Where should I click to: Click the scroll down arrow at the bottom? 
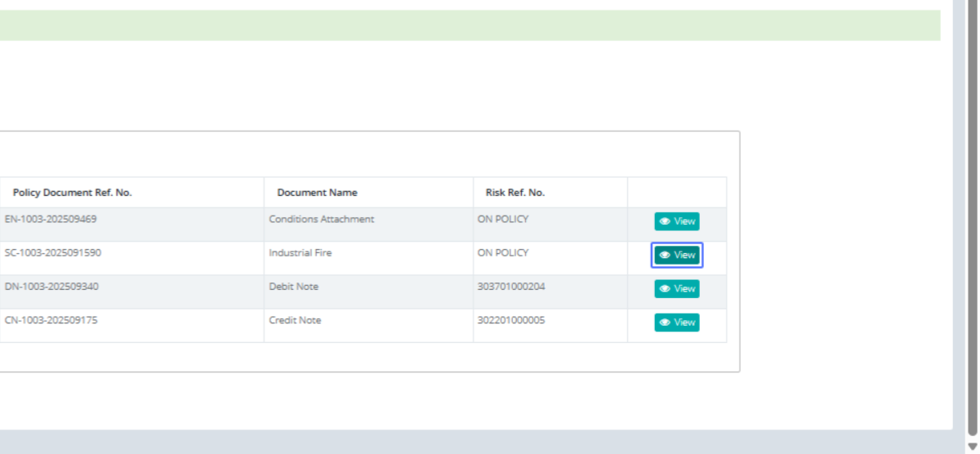(x=972, y=447)
